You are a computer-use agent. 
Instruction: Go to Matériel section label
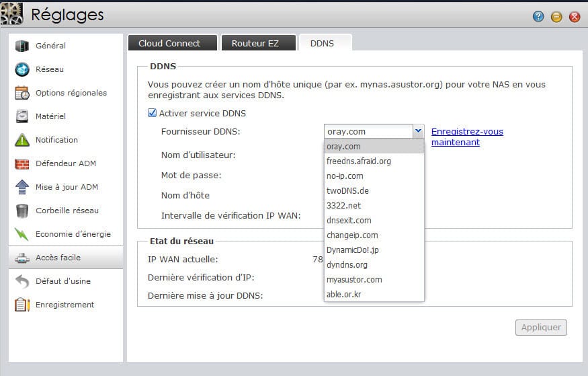50,116
